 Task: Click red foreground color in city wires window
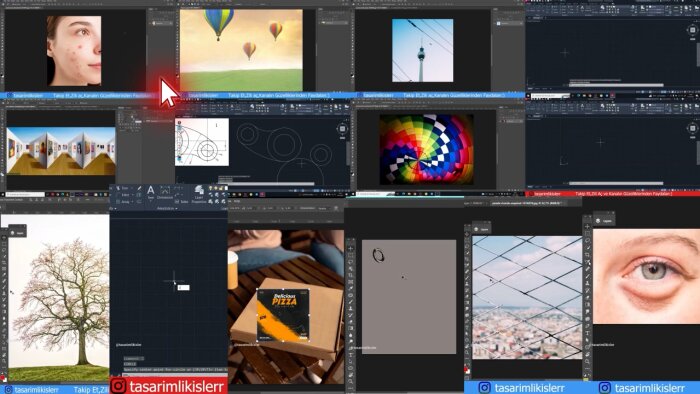(467, 370)
